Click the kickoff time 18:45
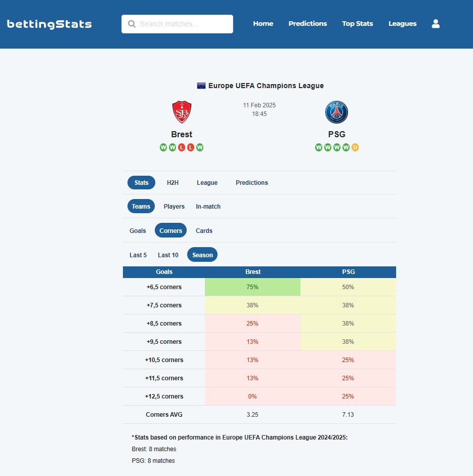This screenshot has width=473, height=476. (x=259, y=114)
